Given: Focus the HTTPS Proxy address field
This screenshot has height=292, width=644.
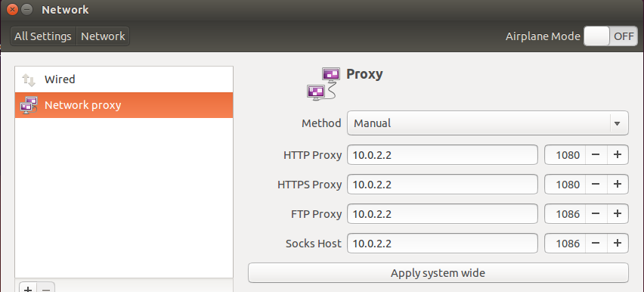Looking at the screenshot, I should [442, 185].
